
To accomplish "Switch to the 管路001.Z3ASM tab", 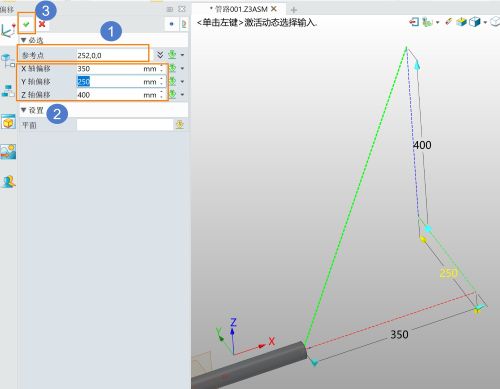I will click(239, 9).
